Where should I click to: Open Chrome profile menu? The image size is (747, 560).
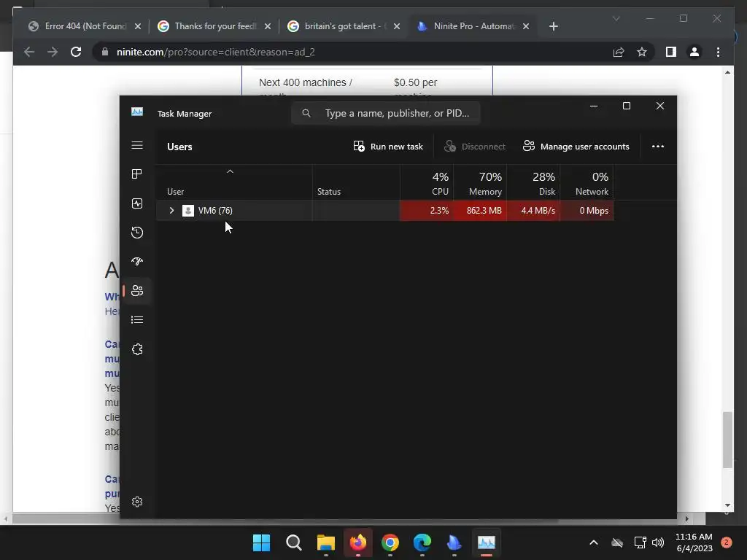(x=694, y=52)
